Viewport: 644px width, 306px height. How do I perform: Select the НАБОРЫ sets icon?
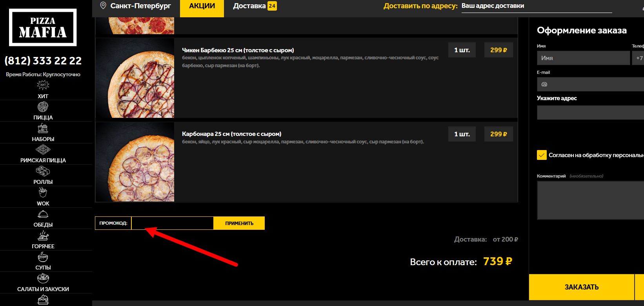pyautogui.click(x=43, y=128)
